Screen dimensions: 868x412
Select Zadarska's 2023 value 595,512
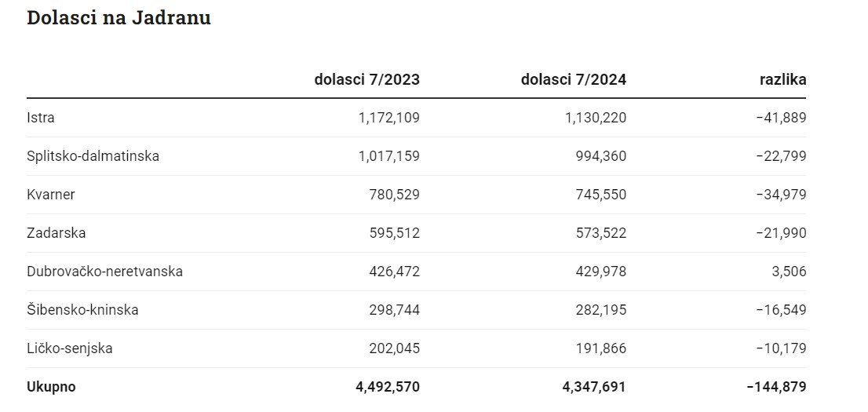point(395,233)
